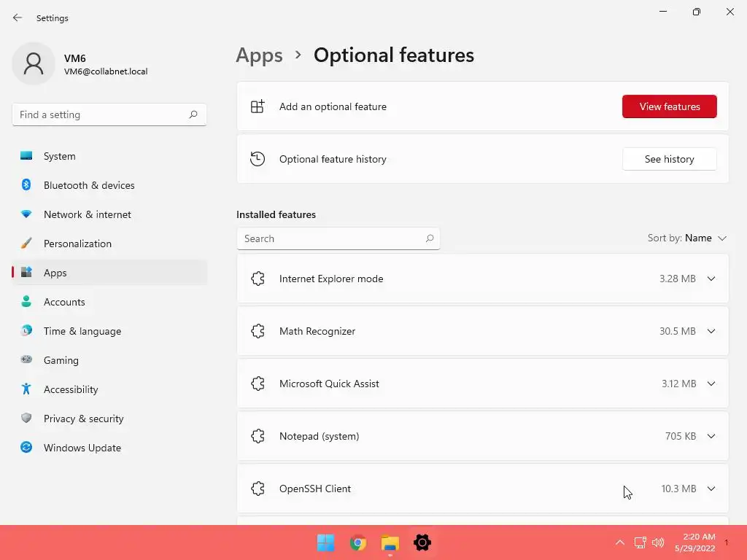
Task: Click the Optional feature history clock icon
Action: click(258, 159)
